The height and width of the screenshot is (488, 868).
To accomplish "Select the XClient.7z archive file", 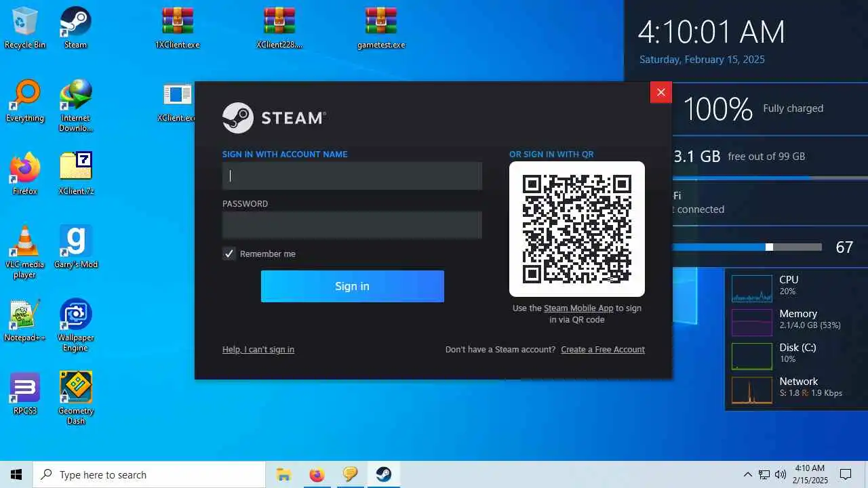I will [x=75, y=174].
